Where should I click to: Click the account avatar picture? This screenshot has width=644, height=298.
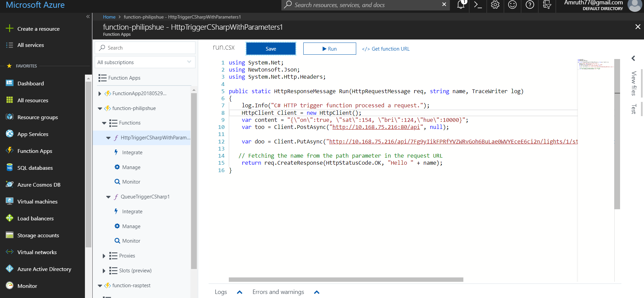point(635,5)
